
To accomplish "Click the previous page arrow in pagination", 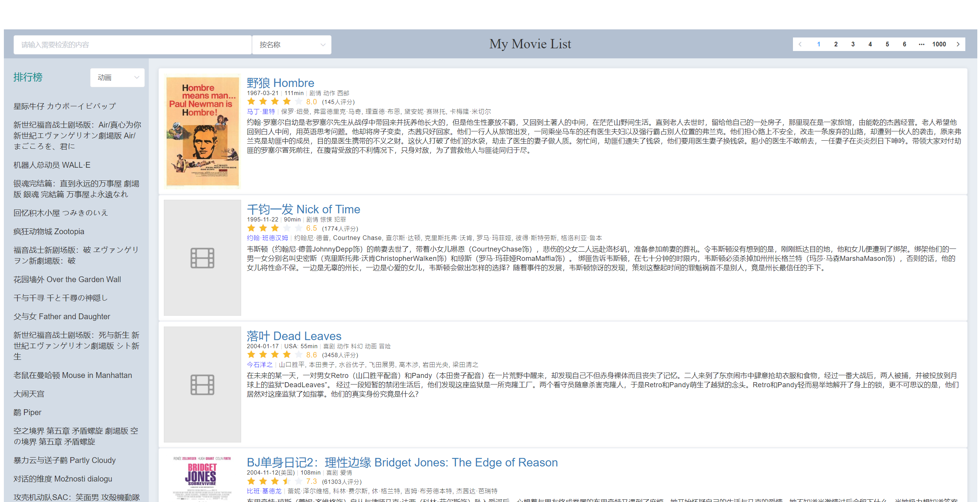I will (800, 44).
